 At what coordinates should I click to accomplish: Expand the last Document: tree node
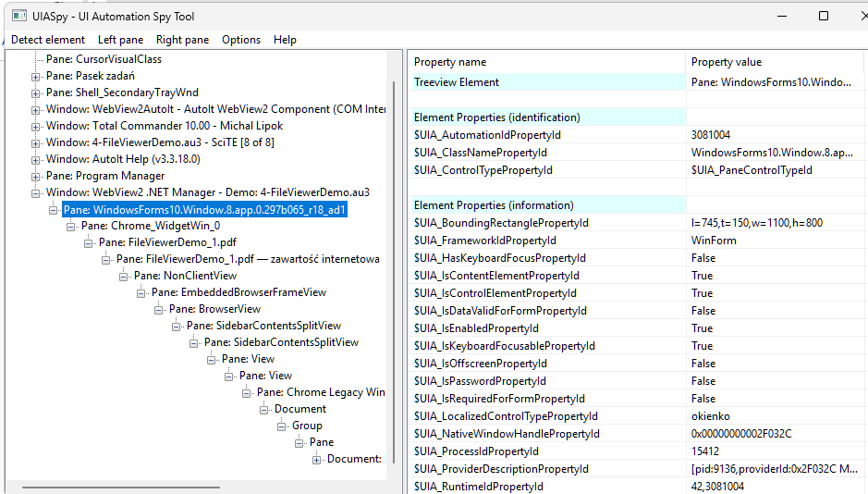(317, 459)
